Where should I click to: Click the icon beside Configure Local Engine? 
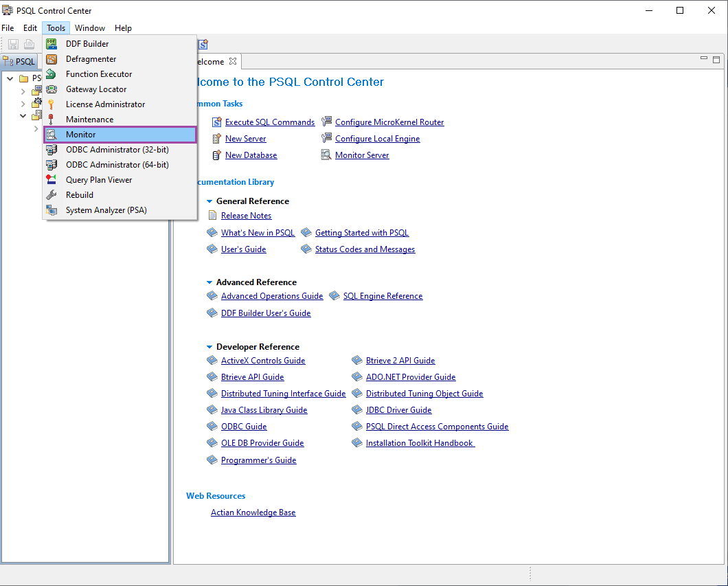pyautogui.click(x=327, y=138)
